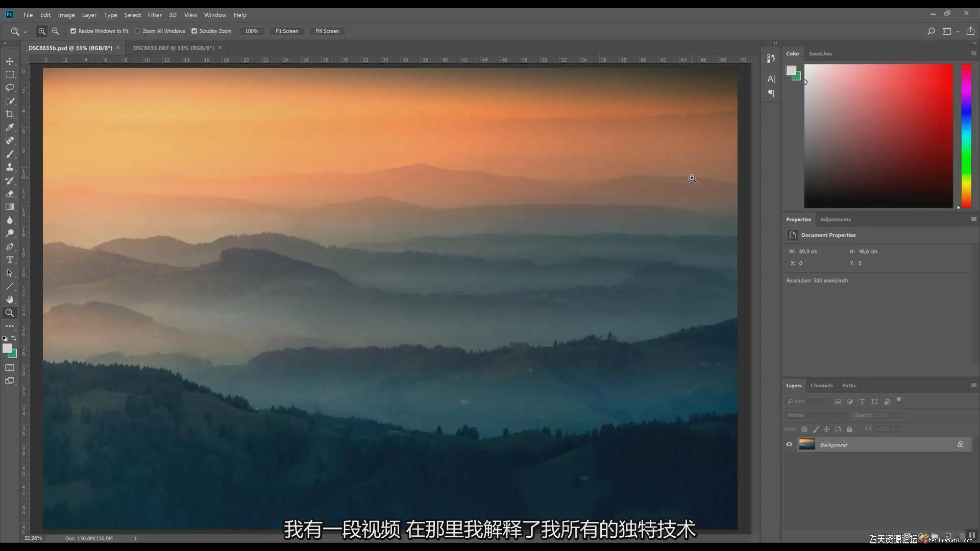Image resolution: width=980 pixels, height=551 pixels.
Task: Open the Layers panel options menu
Action: tap(973, 386)
